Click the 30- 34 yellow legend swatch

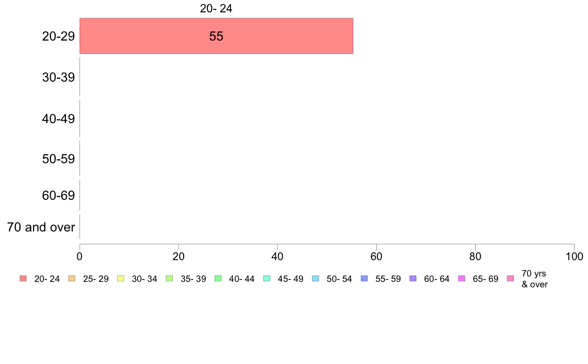(121, 278)
